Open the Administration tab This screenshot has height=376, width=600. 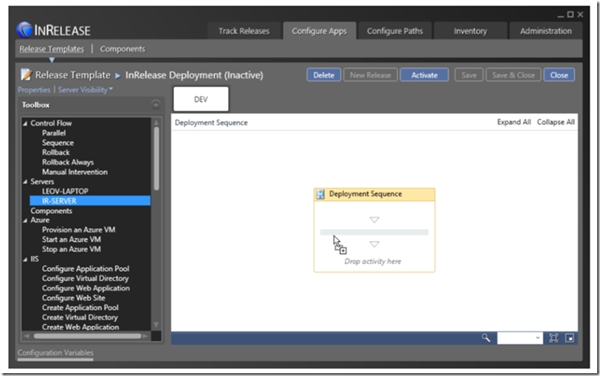(546, 31)
